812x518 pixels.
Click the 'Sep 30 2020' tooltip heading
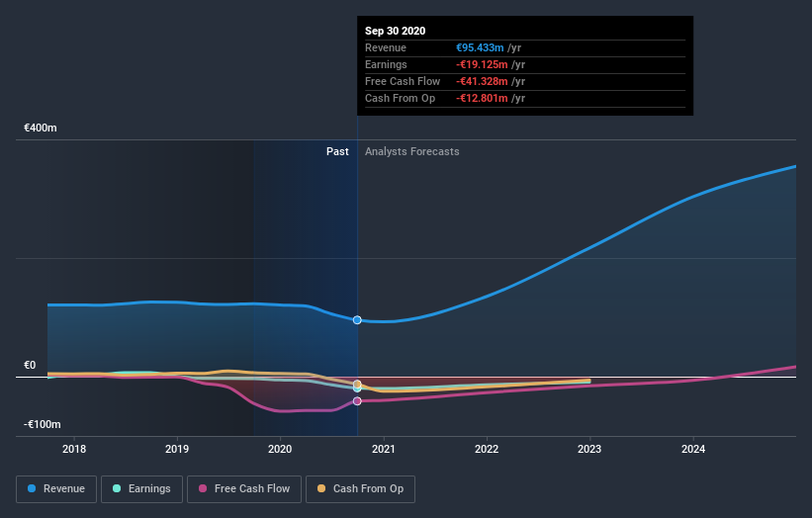coord(396,31)
